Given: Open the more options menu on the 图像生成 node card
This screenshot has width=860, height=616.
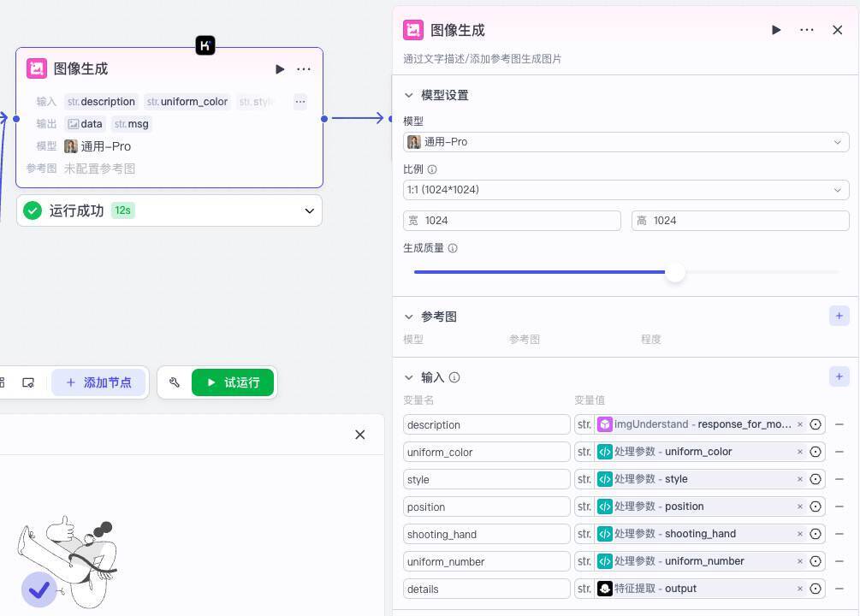Looking at the screenshot, I should tap(304, 69).
